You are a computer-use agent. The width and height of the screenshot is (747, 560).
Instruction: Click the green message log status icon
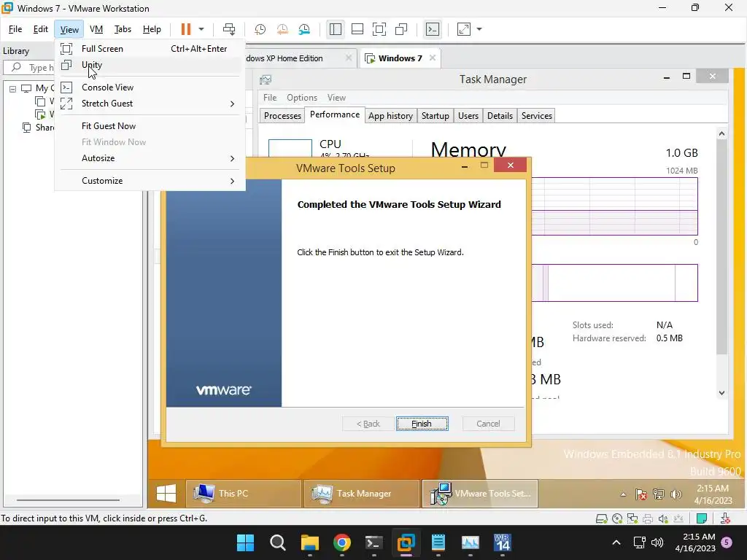pyautogui.click(x=702, y=518)
